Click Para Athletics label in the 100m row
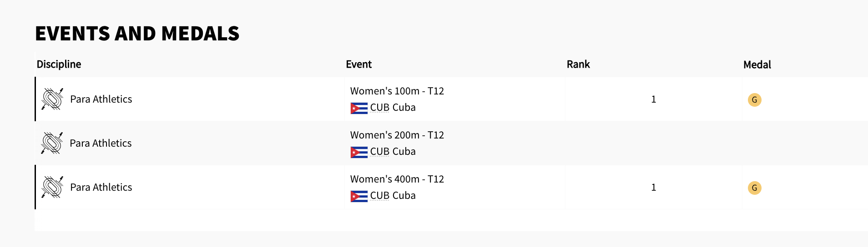868x247 pixels. [x=101, y=99]
